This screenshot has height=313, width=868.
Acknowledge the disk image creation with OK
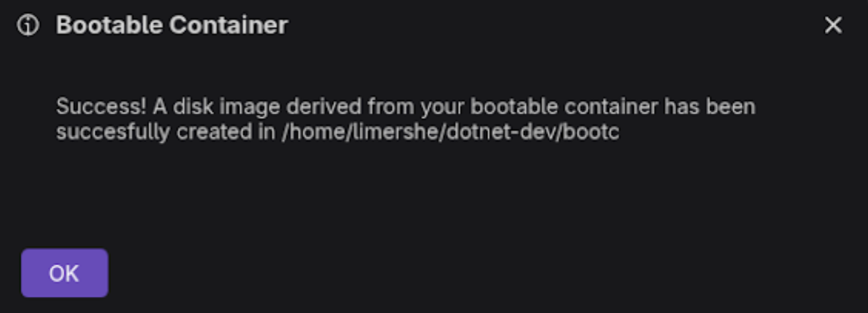64,273
